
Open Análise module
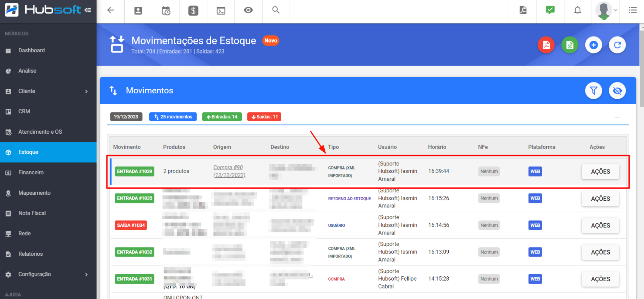(x=48, y=71)
